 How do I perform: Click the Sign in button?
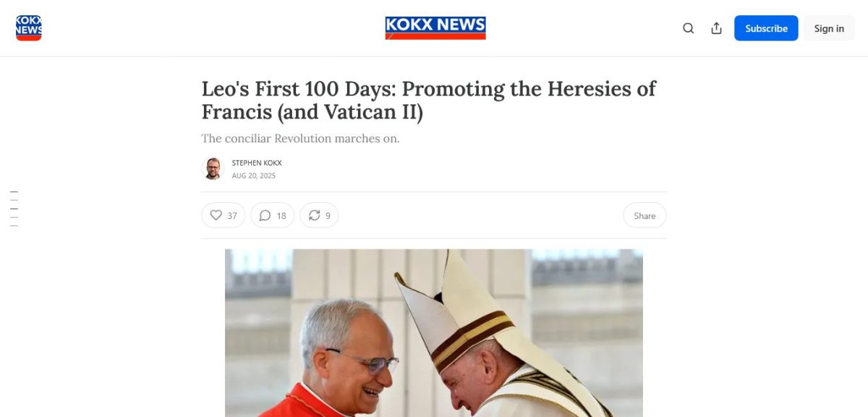[829, 28]
